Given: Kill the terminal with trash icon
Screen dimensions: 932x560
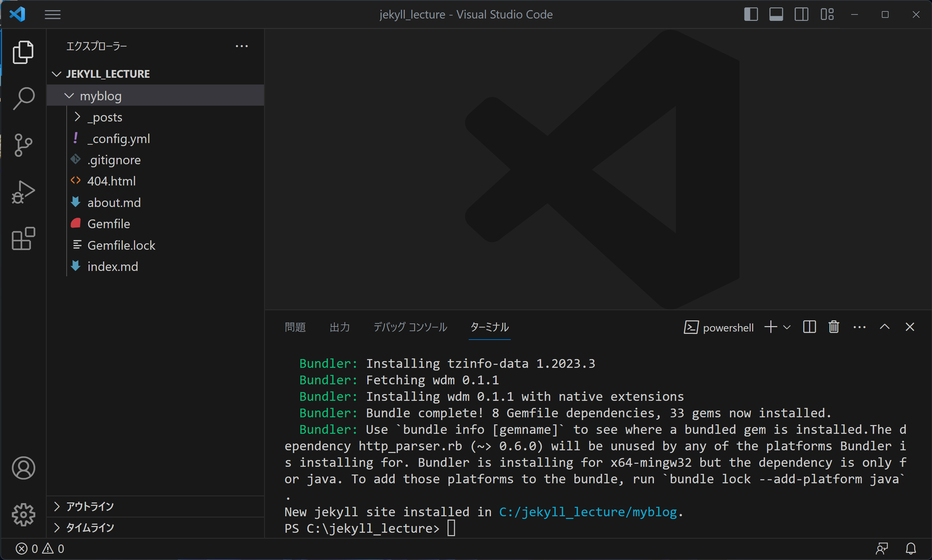Looking at the screenshot, I should (x=834, y=327).
